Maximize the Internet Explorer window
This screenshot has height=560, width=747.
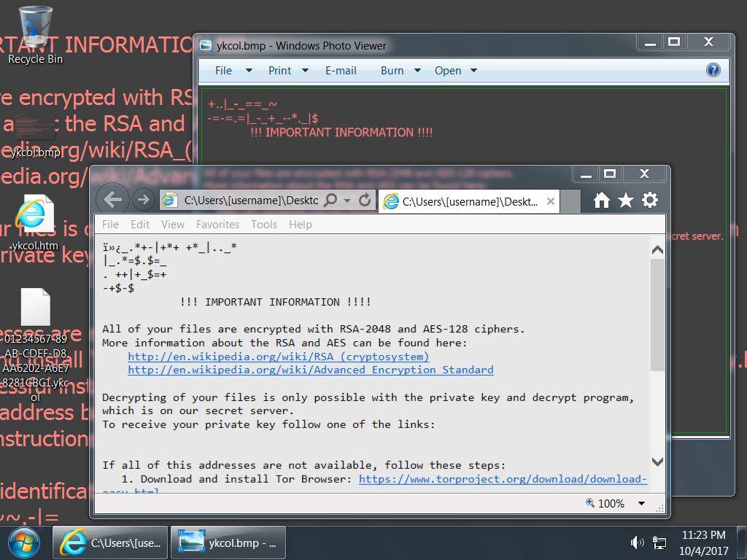click(610, 174)
